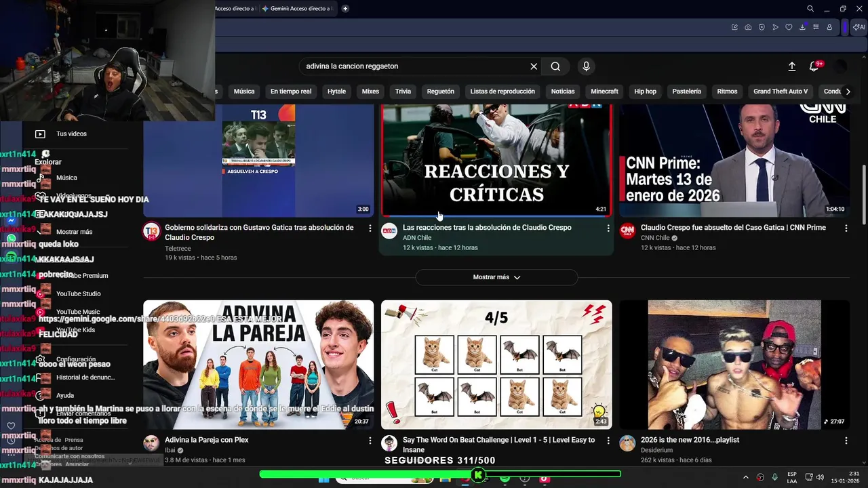Select the Grand Theft Auto V chip
The height and width of the screenshot is (488, 868).
click(781, 91)
